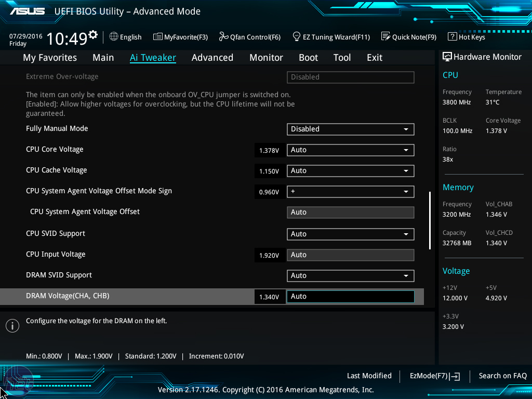Click the EZ Tuning Wizard bulb icon
This screenshot has height=399, width=532.
click(296, 36)
